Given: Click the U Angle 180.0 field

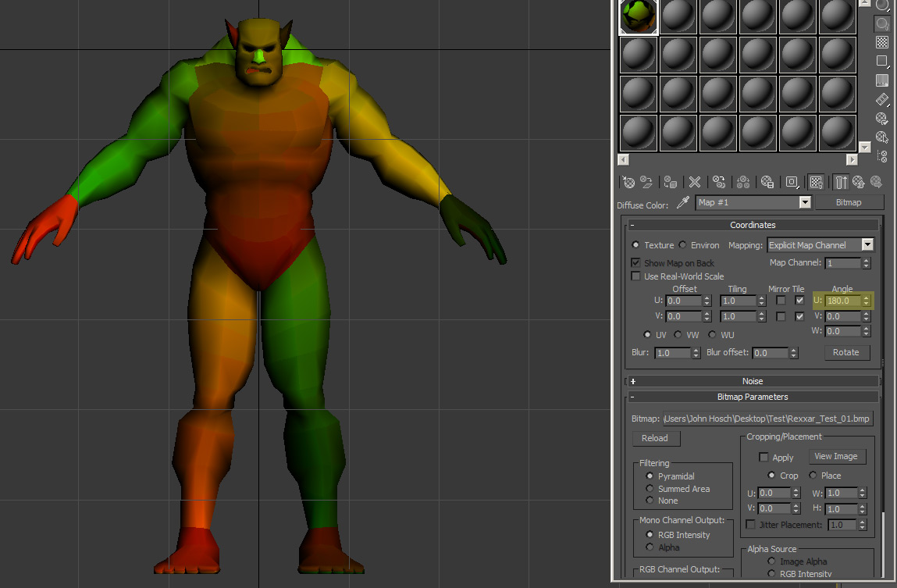Looking at the screenshot, I should coord(844,301).
